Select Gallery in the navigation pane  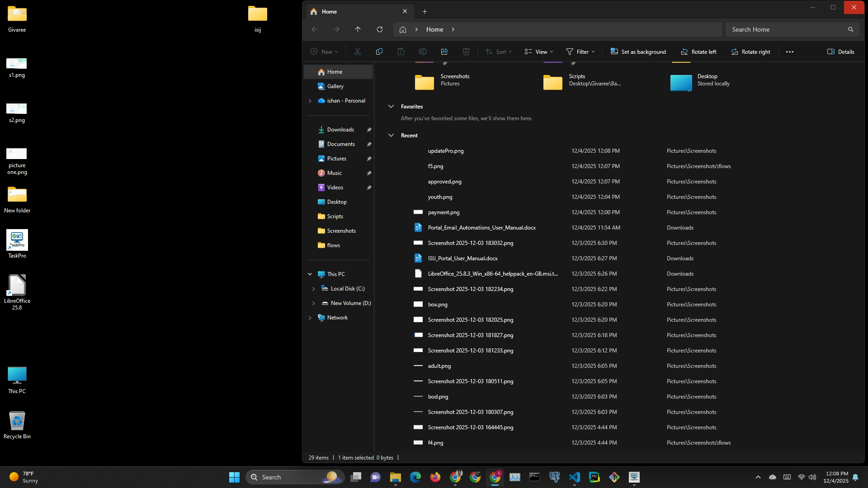point(335,86)
